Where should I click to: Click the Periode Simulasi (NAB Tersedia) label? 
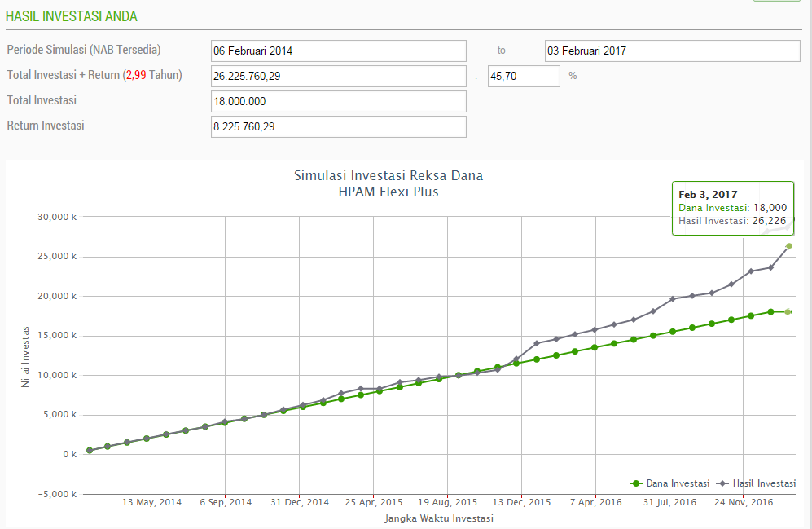point(84,50)
